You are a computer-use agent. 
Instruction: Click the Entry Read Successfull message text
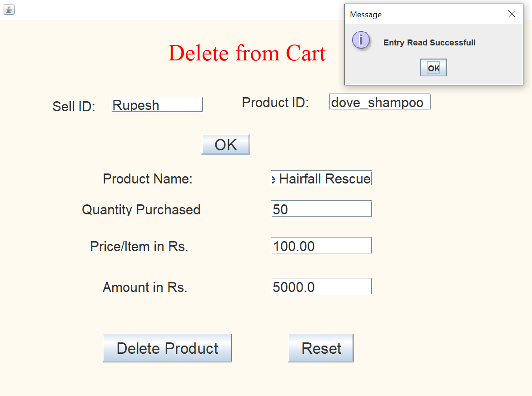429,43
